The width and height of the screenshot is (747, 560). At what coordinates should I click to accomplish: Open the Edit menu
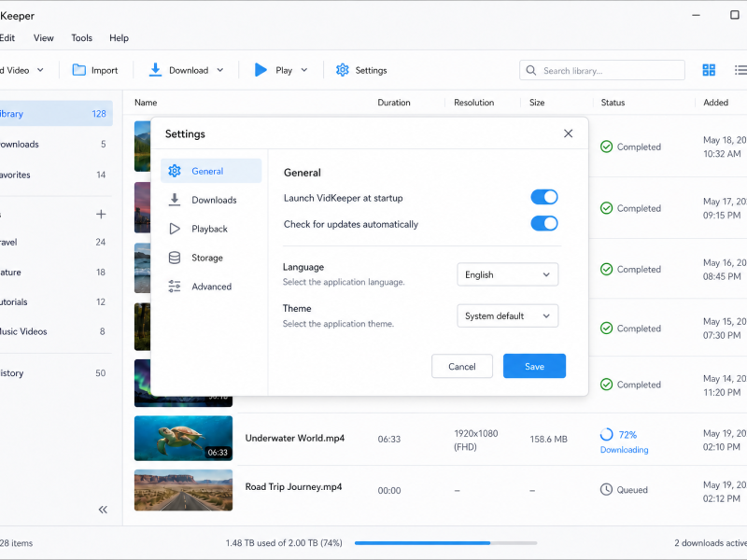pos(7,38)
